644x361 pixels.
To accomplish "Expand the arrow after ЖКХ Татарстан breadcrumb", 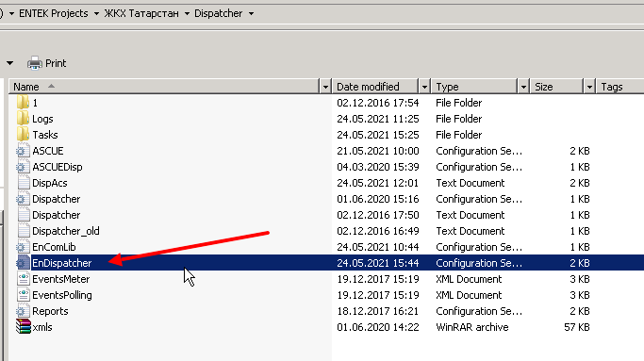I will [x=187, y=13].
